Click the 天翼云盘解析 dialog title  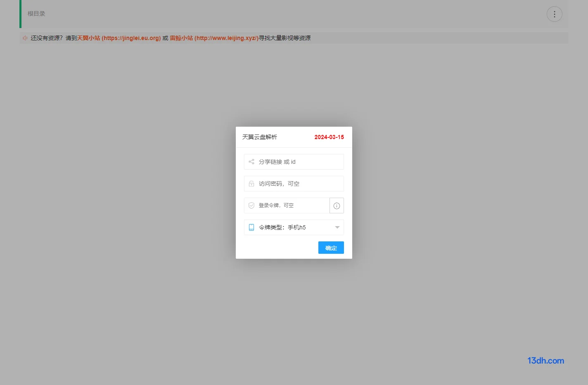(x=260, y=137)
